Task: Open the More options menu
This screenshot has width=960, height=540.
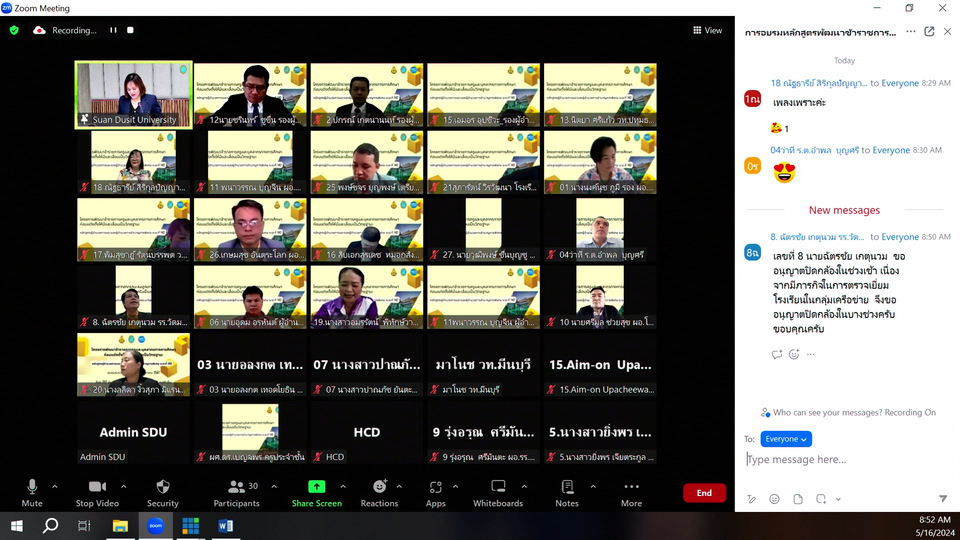Action: (631, 493)
